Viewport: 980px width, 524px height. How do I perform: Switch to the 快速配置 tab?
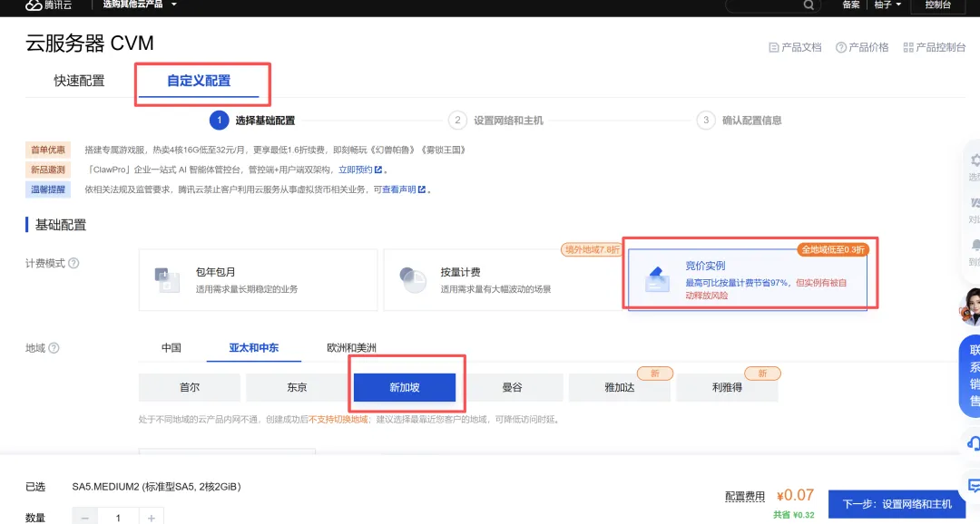click(x=79, y=81)
